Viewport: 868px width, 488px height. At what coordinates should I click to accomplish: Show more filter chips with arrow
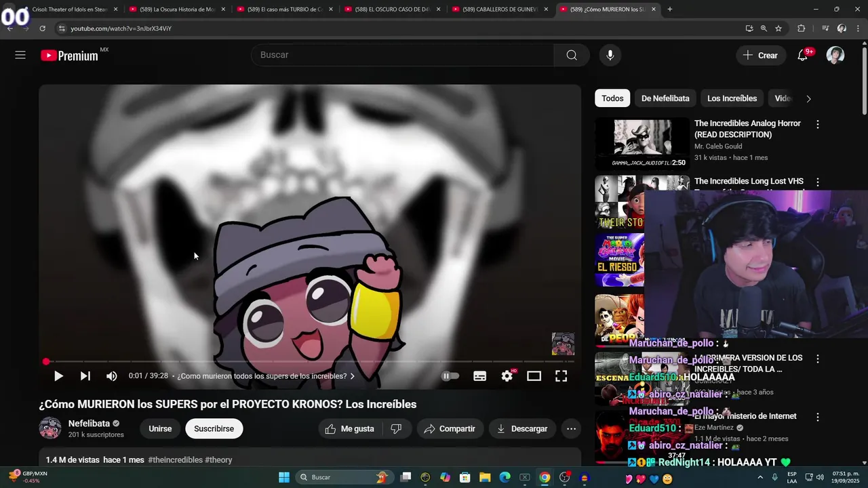pos(808,99)
